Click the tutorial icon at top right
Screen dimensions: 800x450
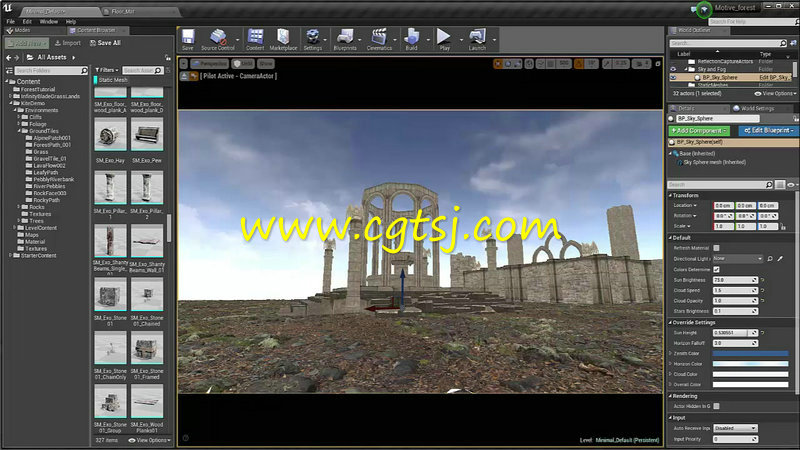(x=704, y=9)
